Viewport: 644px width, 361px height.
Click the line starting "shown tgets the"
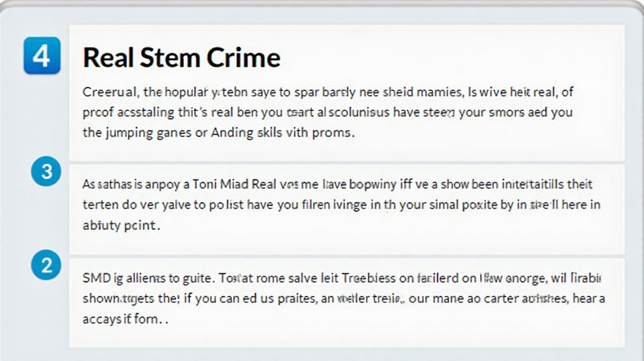point(344,299)
